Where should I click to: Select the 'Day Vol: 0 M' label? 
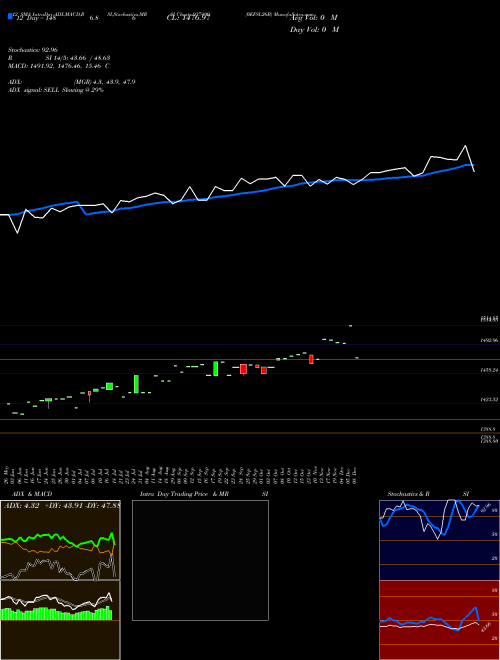click(314, 30)
